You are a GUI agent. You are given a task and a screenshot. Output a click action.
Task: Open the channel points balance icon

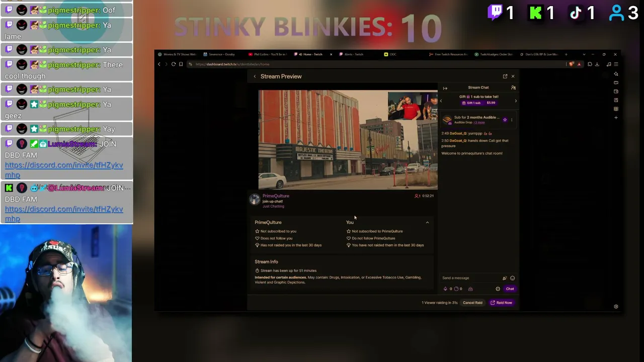(456, 289)
